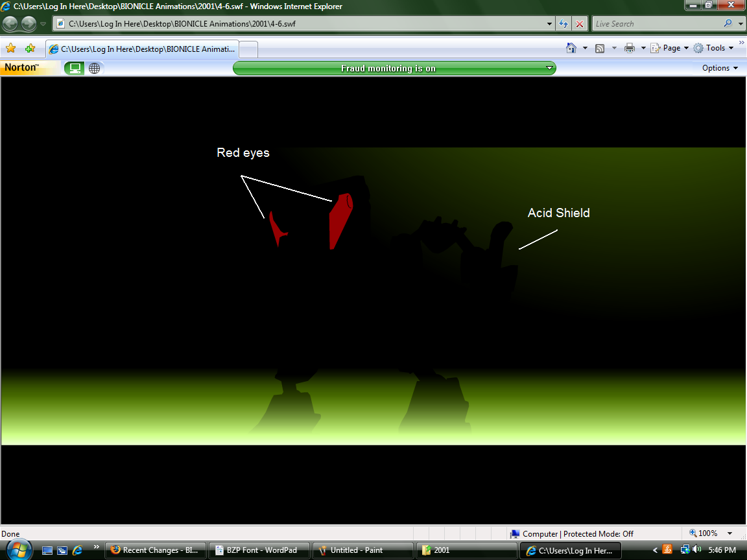
Task: Click the Switch between windows icon
Action: (x=62, y=550)
